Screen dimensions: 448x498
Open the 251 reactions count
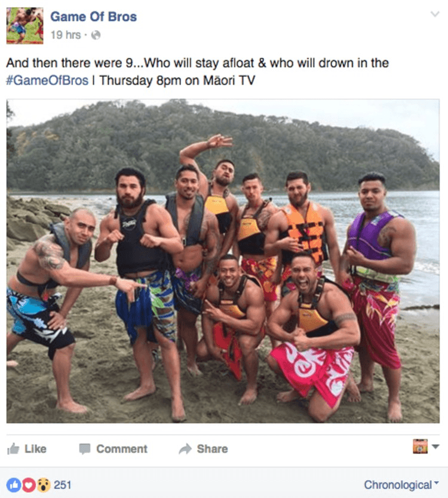[x=62, y=485]
